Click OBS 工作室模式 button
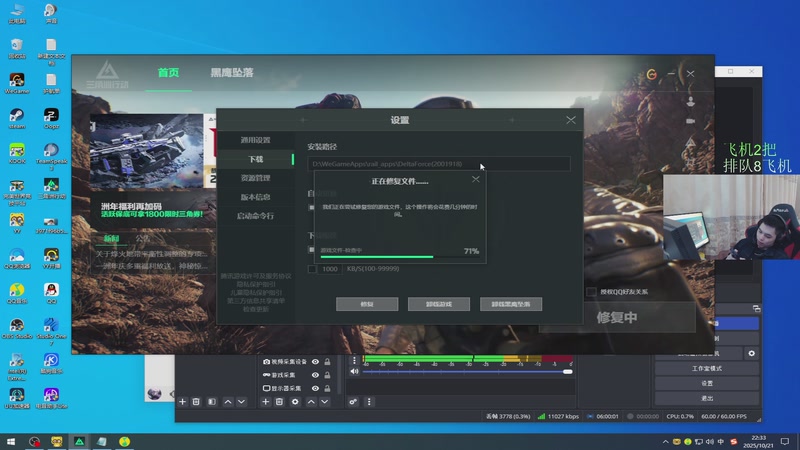This screenshot has height=450, width=800. [x=707, y=368]
